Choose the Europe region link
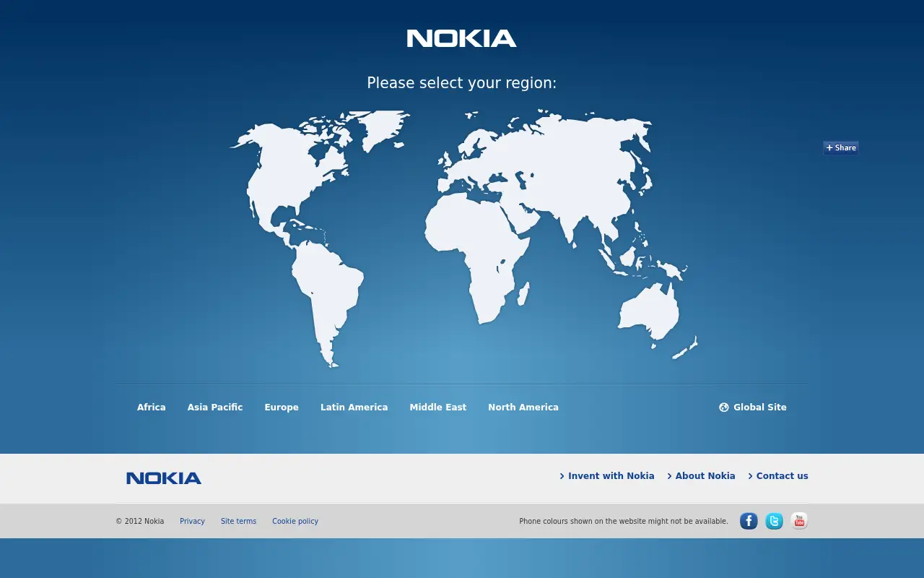Image resolution: width=924 pixels, height=578 pixels. [282, 407]
